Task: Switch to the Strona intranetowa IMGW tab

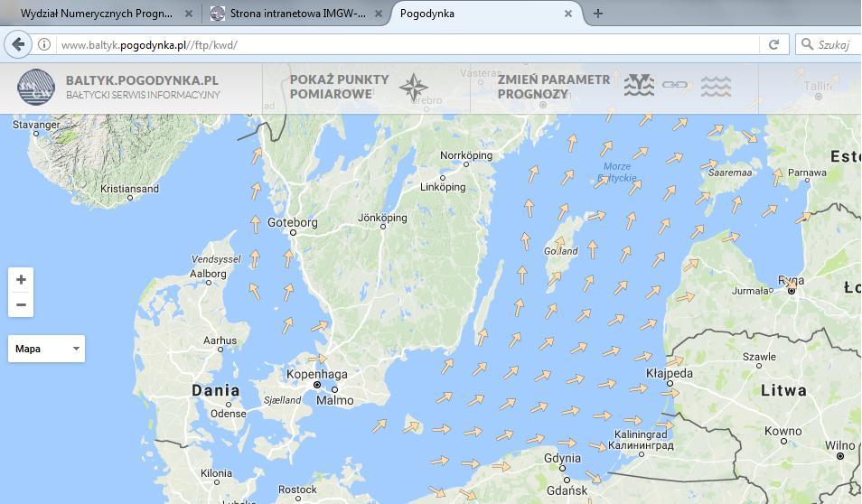Action: (x=297, y=14)
